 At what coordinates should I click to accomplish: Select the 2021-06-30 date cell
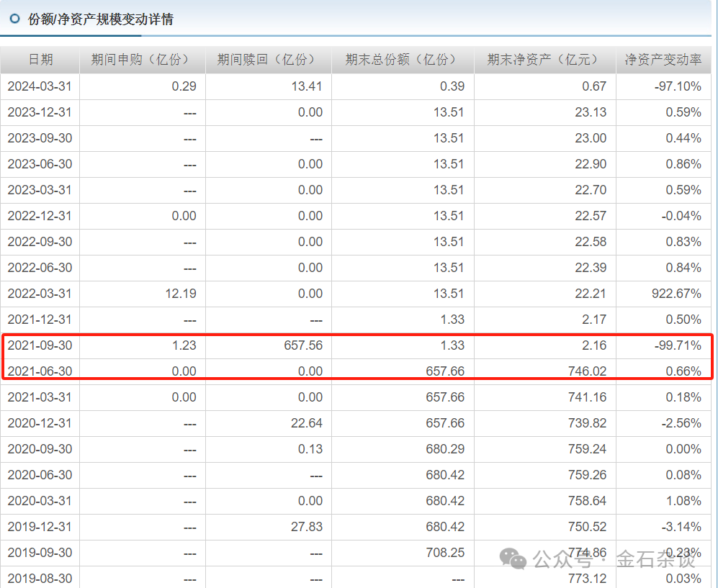(x=40, y=371)
